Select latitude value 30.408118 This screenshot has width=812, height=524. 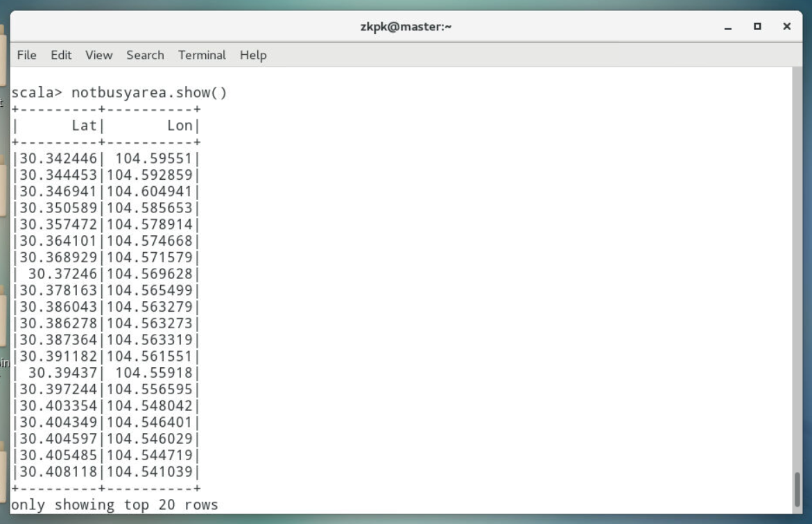click(x=58, y=472)
